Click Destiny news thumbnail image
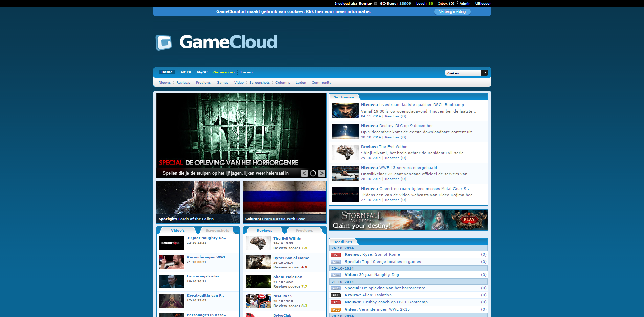 click(345, 131)
